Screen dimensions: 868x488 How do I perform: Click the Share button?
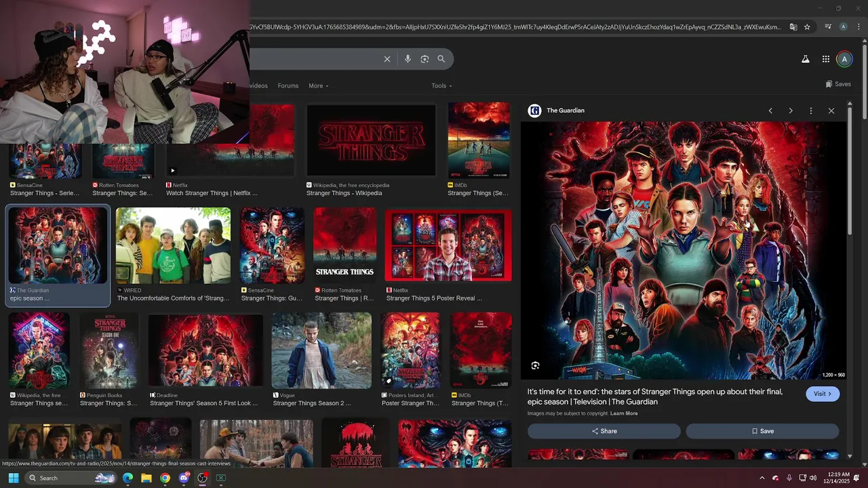click(604, 431)
